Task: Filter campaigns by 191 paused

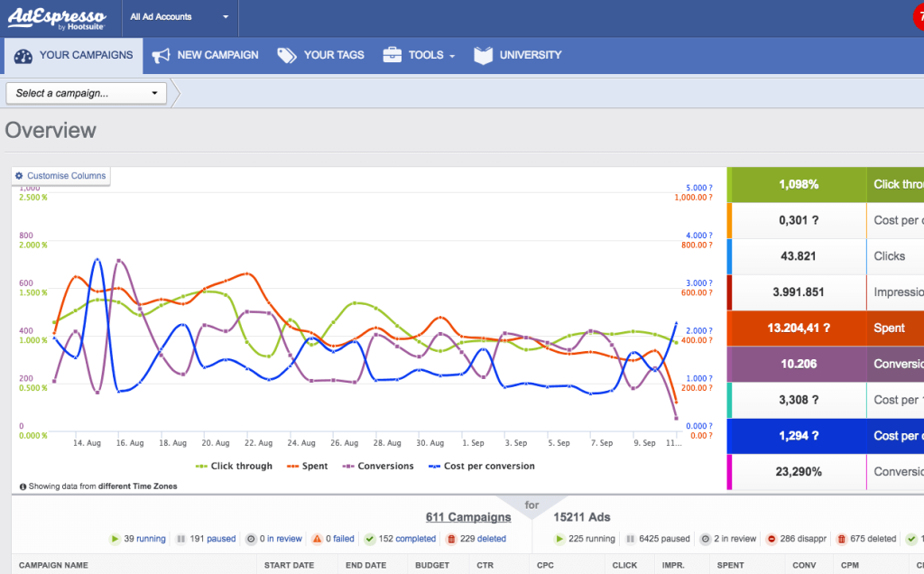Action: tap(213, 539)
